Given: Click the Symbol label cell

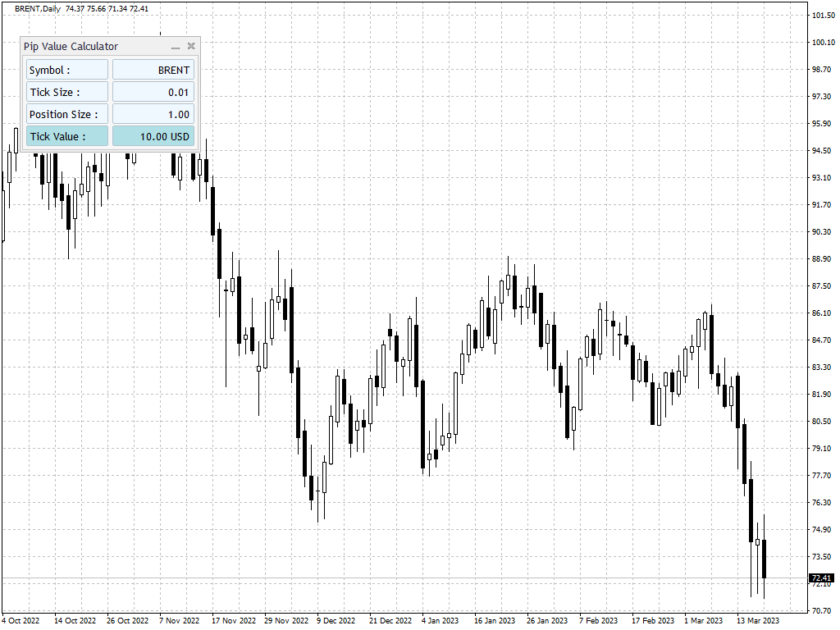Looking at the screenshot, I should [x=67, y=70].
